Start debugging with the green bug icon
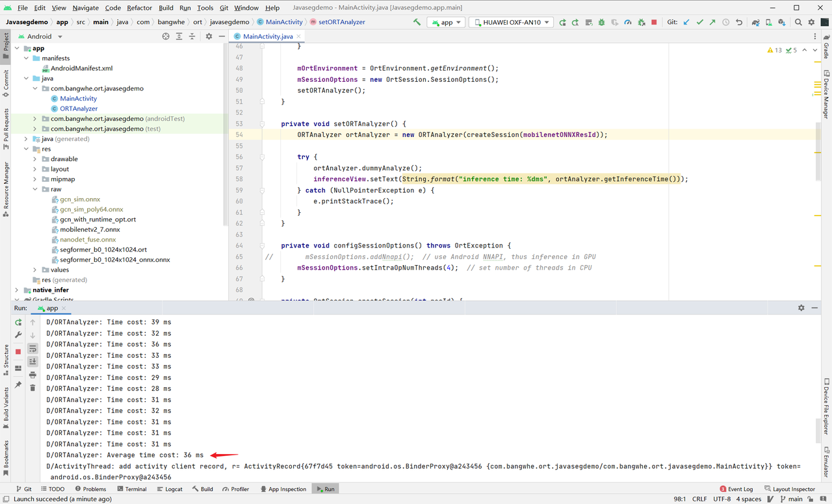 click(601, 22)
